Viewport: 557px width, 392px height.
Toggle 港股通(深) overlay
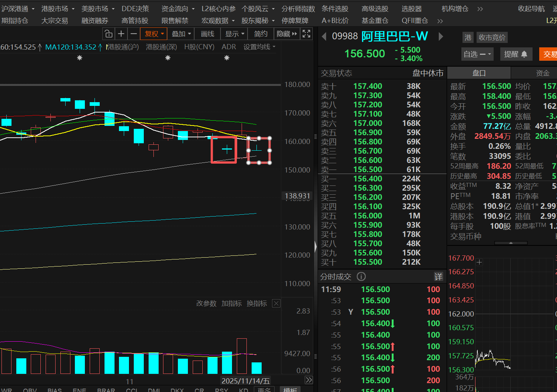pos(161,47)
